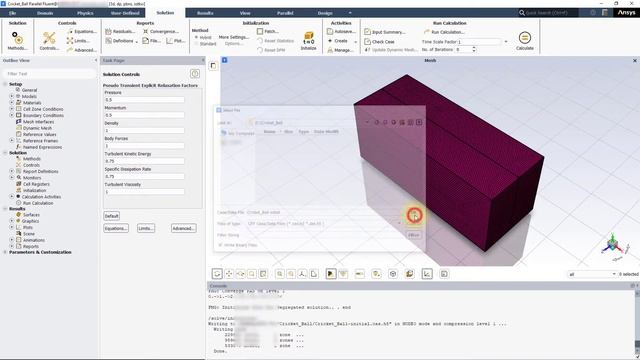This screenshot has height=360, width=640.
Task: Click More Settings... in Initialization
Action: pos(233,37)
